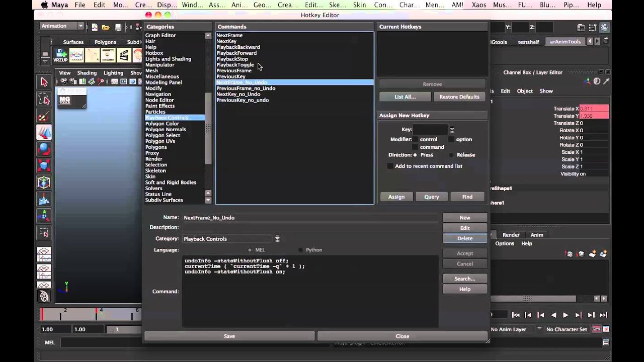The width and height of the screenshot is (644, 362).
Task: Click the Maya logo icon below layouts
Action: (44, 297)
